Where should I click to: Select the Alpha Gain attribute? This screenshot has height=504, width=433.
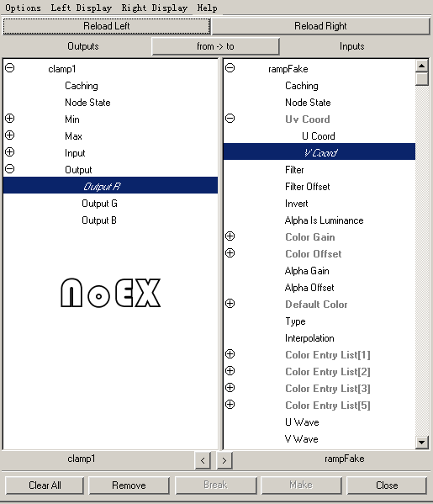click(x=307, y=271)
